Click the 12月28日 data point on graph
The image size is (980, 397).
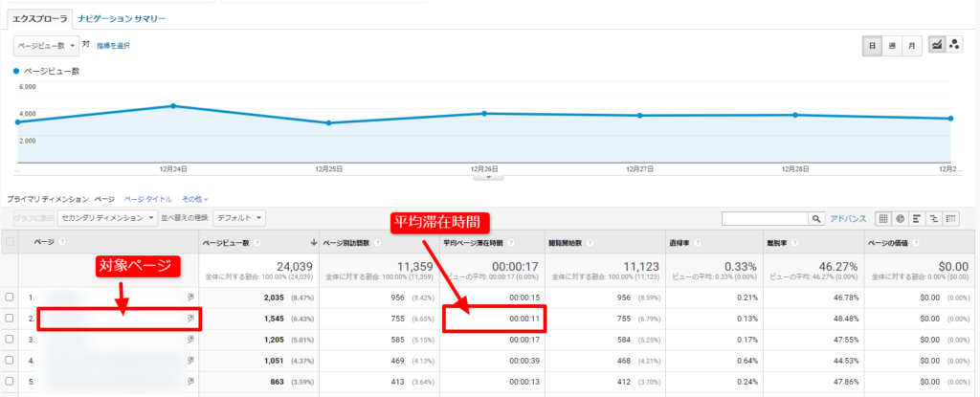coord(795,115)
